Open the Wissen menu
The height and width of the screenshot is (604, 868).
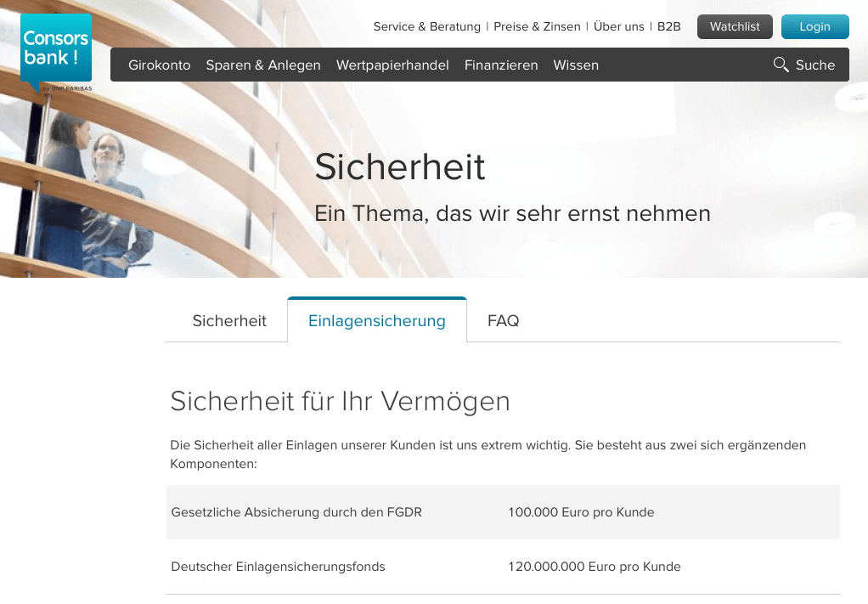(x=576, y=65)
